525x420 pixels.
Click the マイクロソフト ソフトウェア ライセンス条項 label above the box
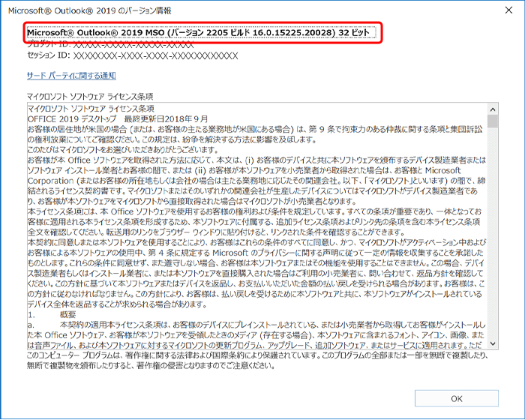90,97
